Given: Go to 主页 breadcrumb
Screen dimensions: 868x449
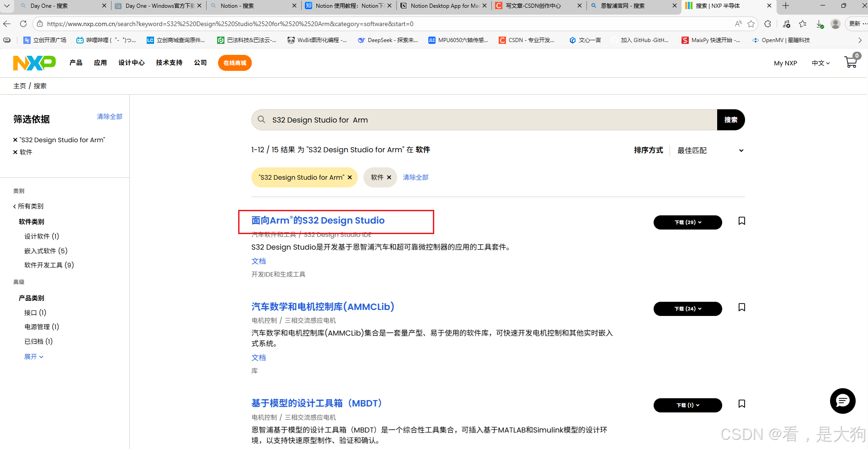Looking at the screenshot, I should 20,86.
